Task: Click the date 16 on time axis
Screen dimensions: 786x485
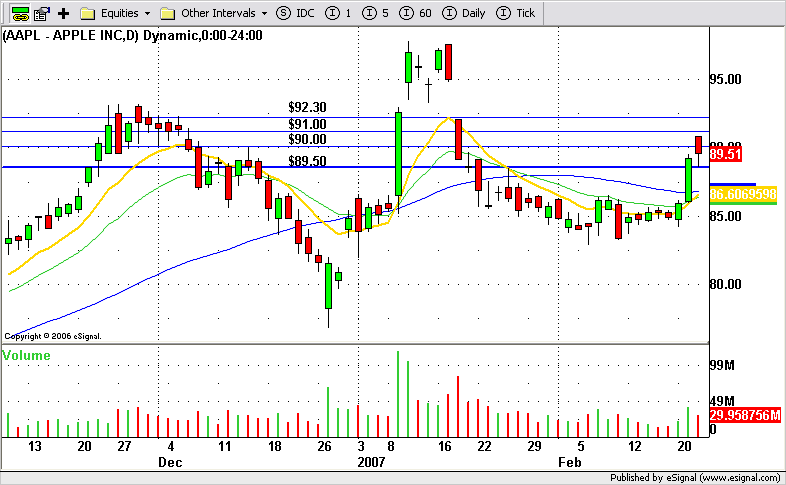Action: [x=445, y=446]
